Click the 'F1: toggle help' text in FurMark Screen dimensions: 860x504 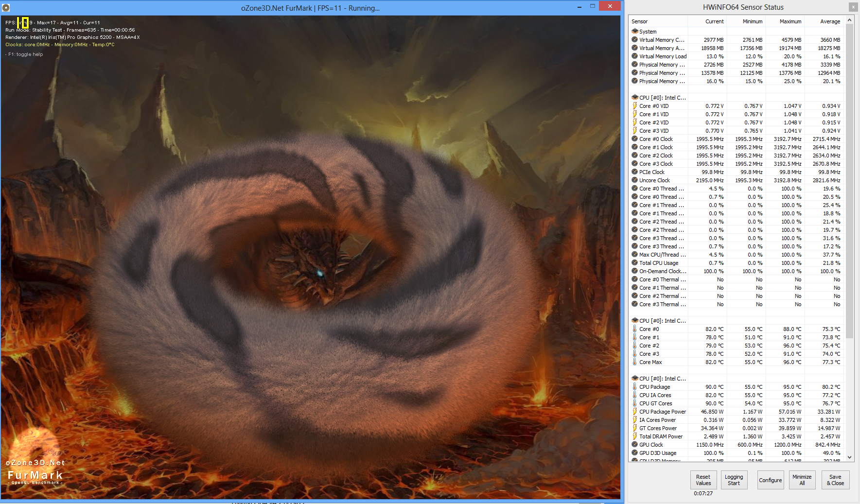coord(25,54)
